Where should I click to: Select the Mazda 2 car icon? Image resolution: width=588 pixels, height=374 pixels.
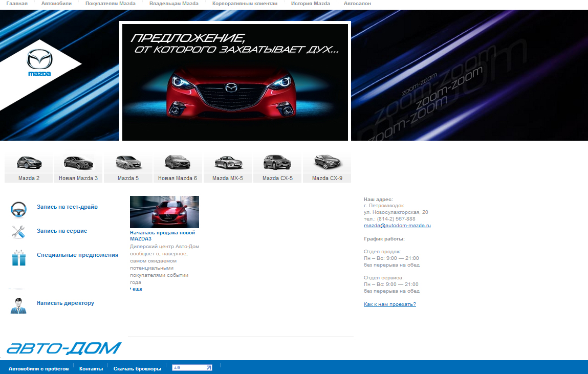point(29,163)
